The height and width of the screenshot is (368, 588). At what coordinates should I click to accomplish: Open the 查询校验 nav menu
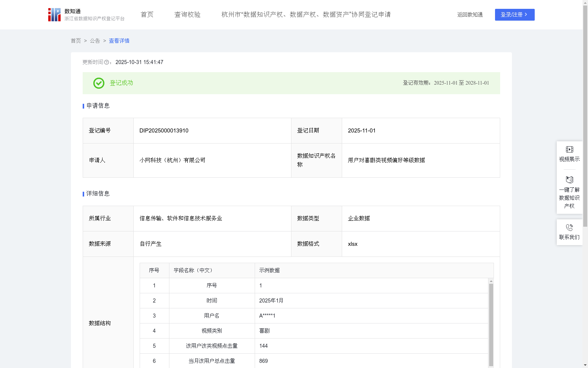[x=187, y=15]
